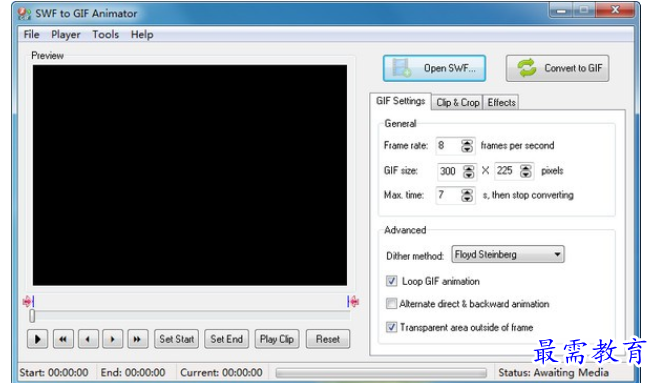The height and width of the screenshot is (383, 655).
Task: Toggle Loop GIF animation checkbox
Action: click(391, 281)
